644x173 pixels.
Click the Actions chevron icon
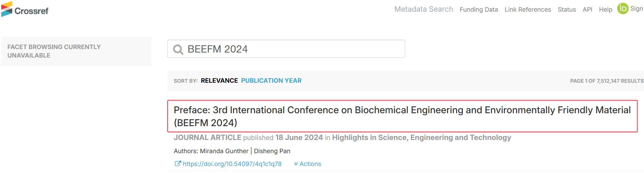point(296,164)
